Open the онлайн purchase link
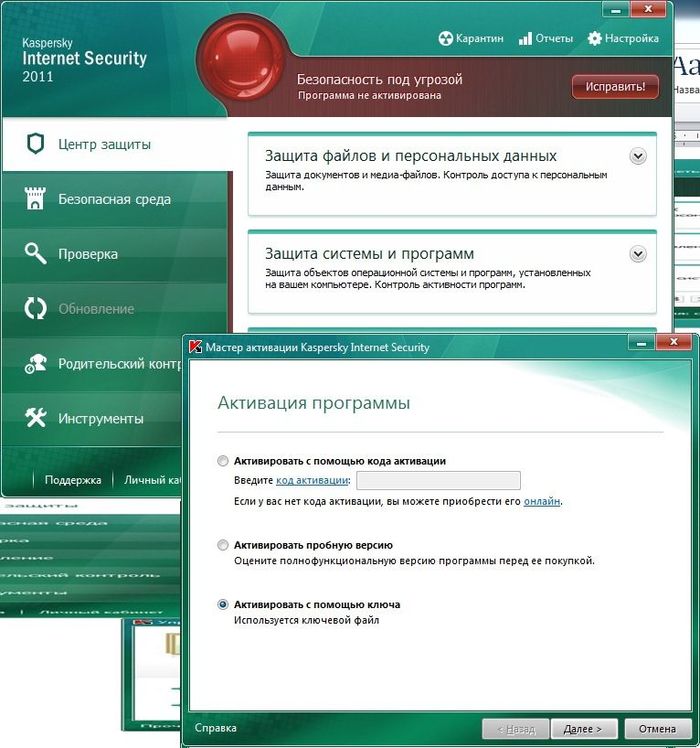Image resolution: width=700 pixels, height=748 pixels. click(542, 501)
